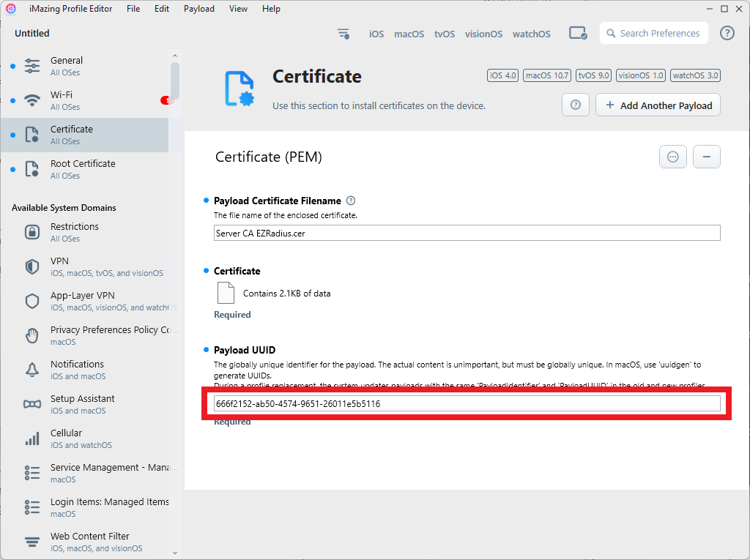Screen dimensions: 750x560
Task: Open the Help menu
Action: 271,9
